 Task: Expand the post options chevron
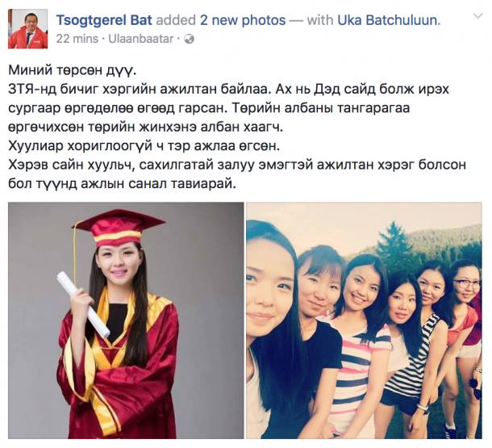point(477,16)
